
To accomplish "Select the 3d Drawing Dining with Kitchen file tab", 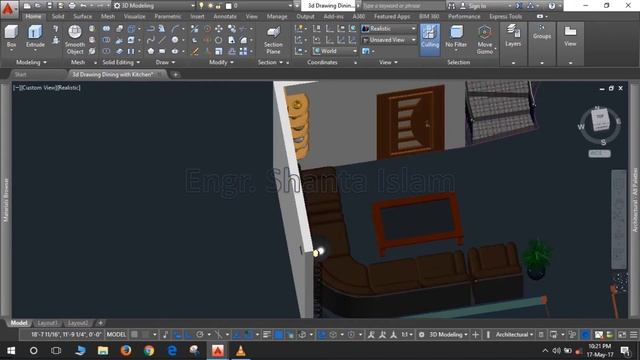I will (x=113, y=75).
